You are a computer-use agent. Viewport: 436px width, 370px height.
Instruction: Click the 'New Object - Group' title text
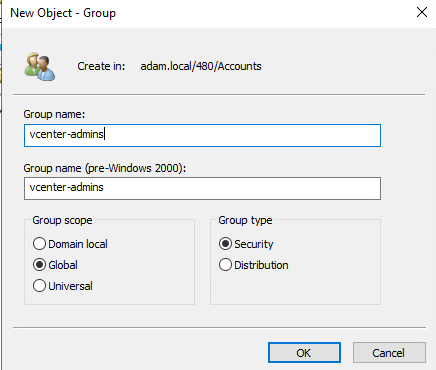tap(63, 13)
